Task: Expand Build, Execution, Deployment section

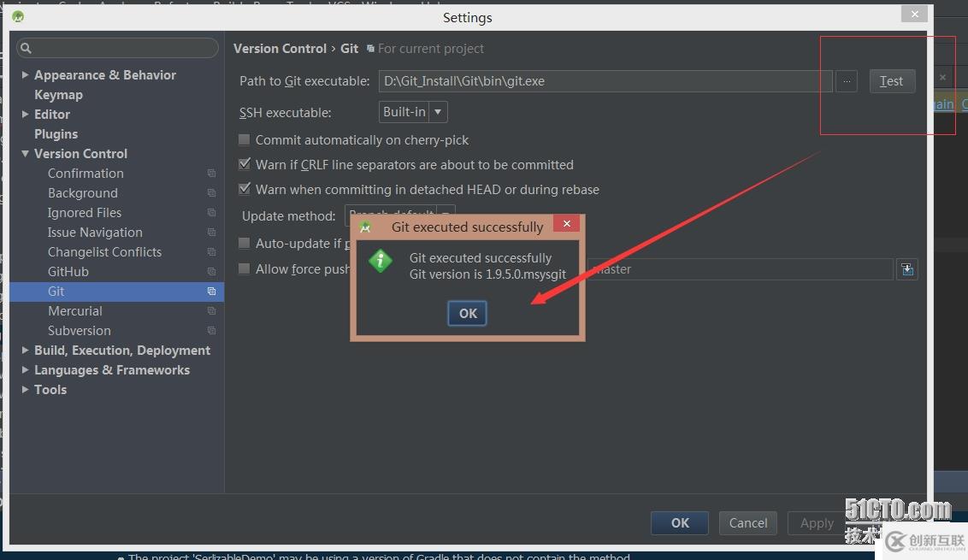Action: pos(26,350)
